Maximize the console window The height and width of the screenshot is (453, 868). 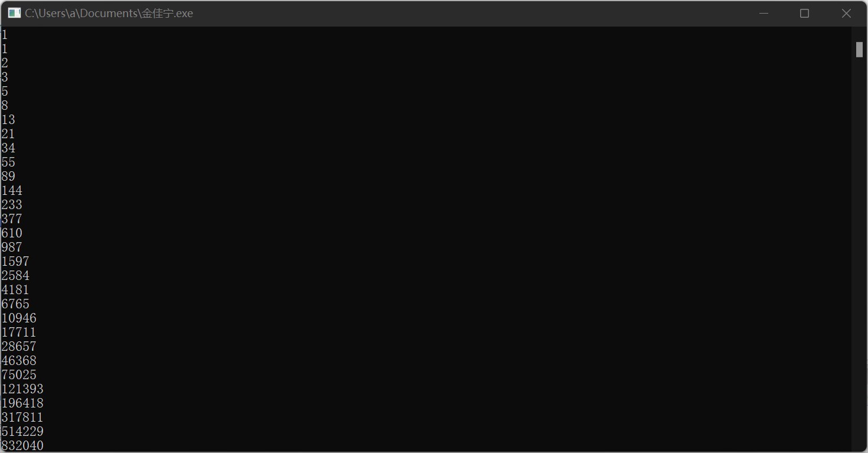(x=804, y=13)
